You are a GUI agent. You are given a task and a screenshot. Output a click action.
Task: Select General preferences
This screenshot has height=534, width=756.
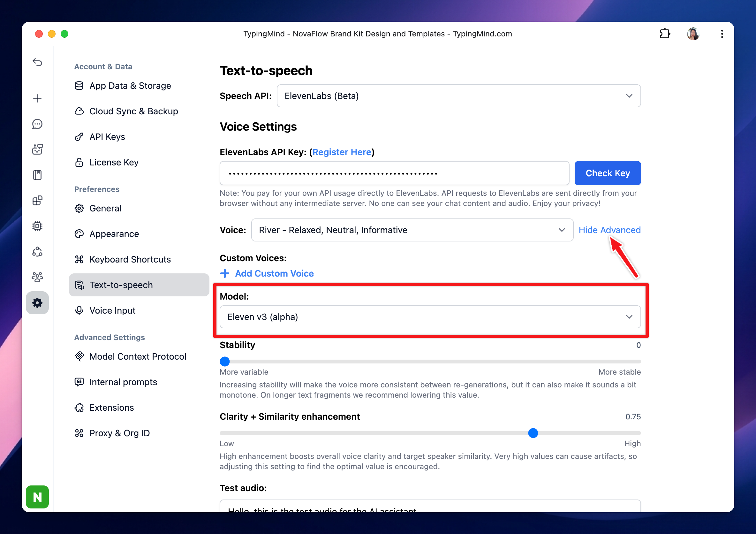(139, 208)
